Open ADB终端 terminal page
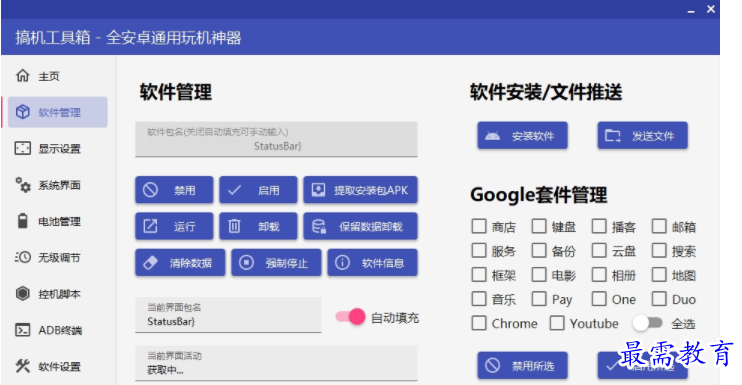Viewport: 742px width, 385px height. pos(58,330)
